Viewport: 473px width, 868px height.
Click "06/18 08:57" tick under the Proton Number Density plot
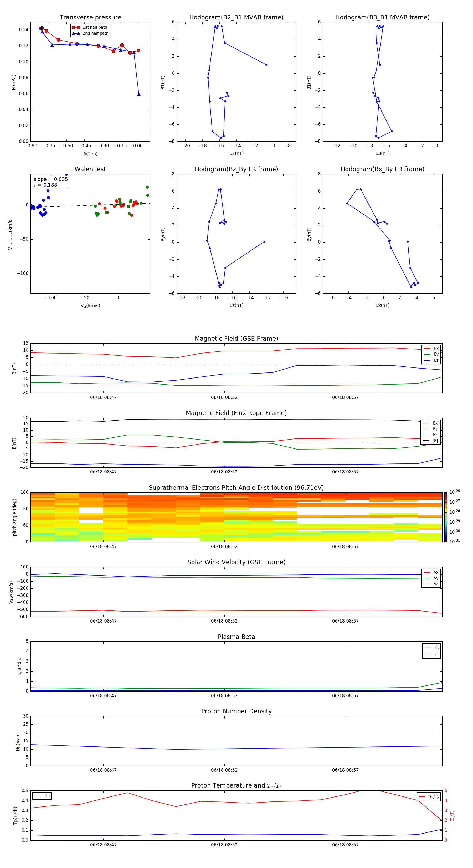point(345,770)
